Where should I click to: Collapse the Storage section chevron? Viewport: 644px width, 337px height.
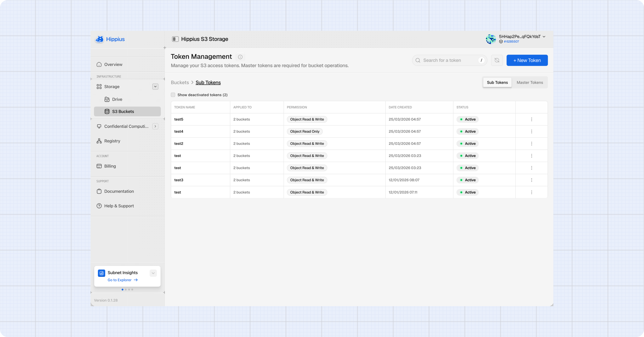pos(155,87)
